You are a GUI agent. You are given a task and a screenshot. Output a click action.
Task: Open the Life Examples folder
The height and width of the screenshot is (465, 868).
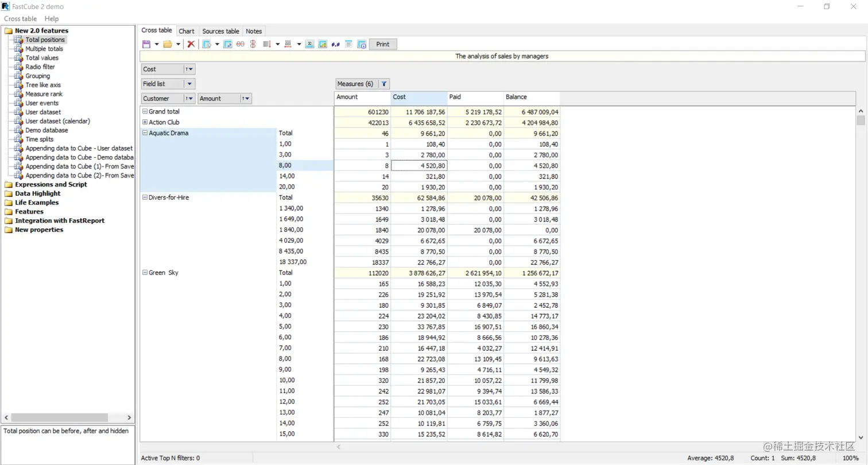[x=37, y=203]
